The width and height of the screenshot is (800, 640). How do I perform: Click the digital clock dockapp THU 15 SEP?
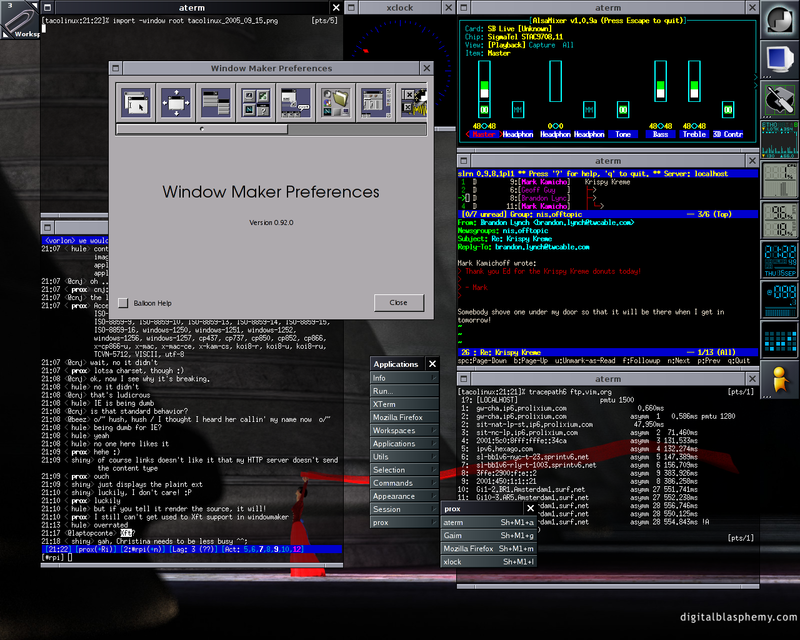click(780, 259)
